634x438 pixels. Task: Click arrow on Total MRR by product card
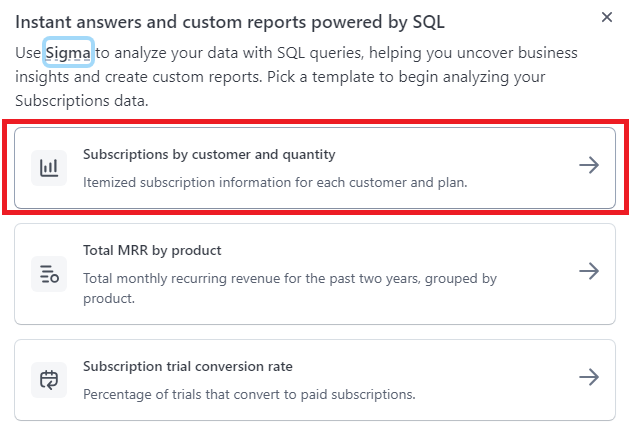(589, 271)
